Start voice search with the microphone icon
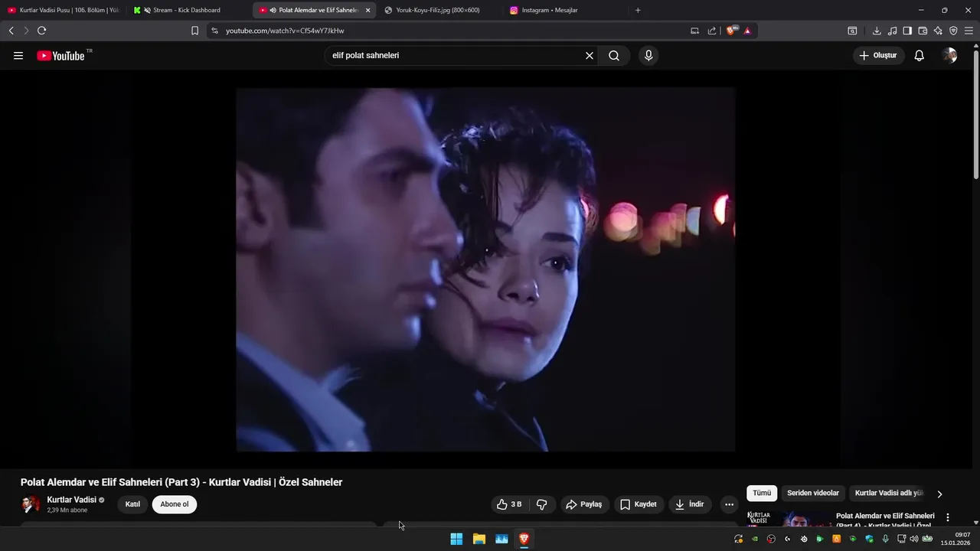This screenshot has height=551, width=980. pos(648,56)
